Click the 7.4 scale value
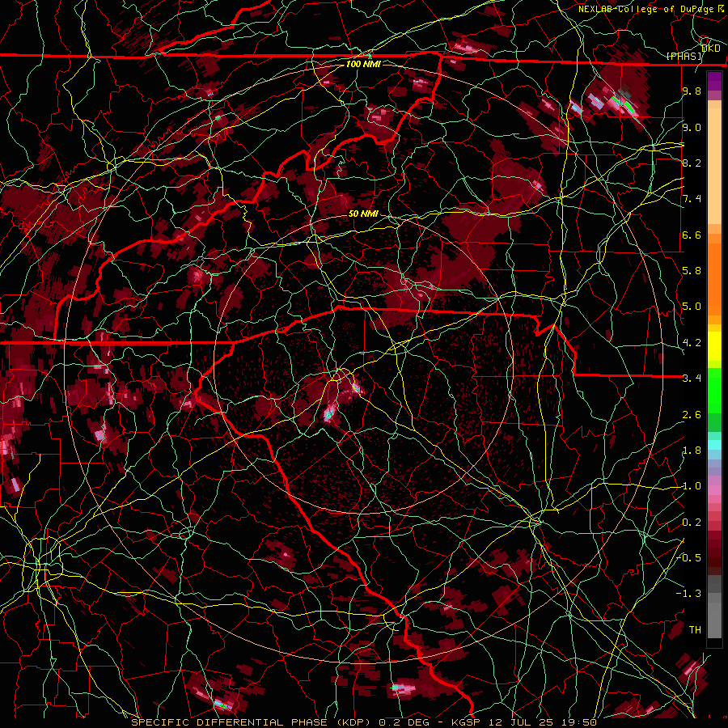This screenshot has height=728, width=728. [x=692, y=199]
